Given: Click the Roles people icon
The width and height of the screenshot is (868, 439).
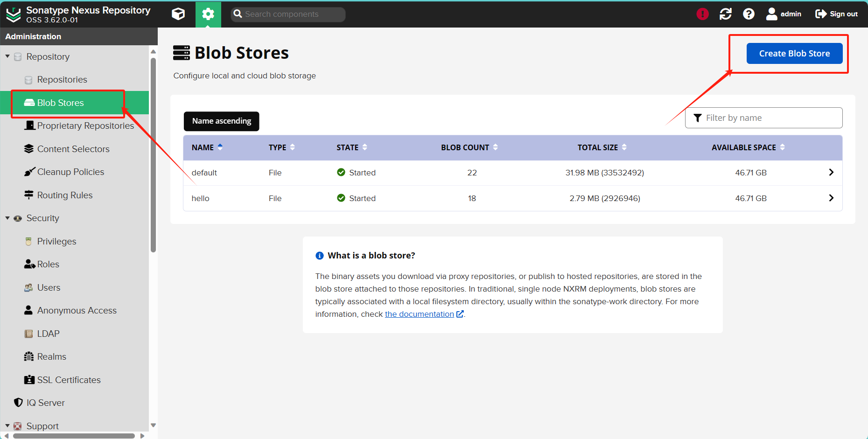Looking at the screenshot, I should point(29,264).
